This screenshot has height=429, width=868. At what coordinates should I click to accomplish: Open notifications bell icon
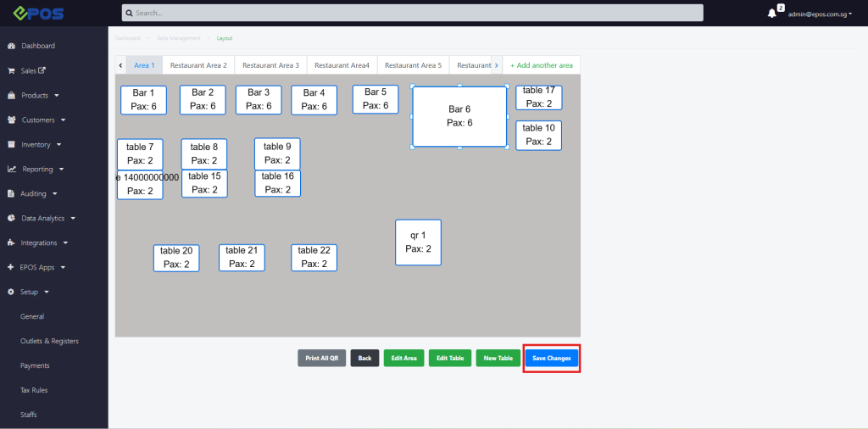point(771,14)
